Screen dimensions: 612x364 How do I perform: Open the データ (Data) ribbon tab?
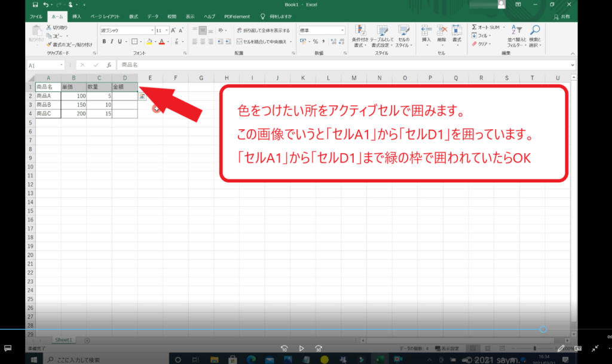(153, 17)
